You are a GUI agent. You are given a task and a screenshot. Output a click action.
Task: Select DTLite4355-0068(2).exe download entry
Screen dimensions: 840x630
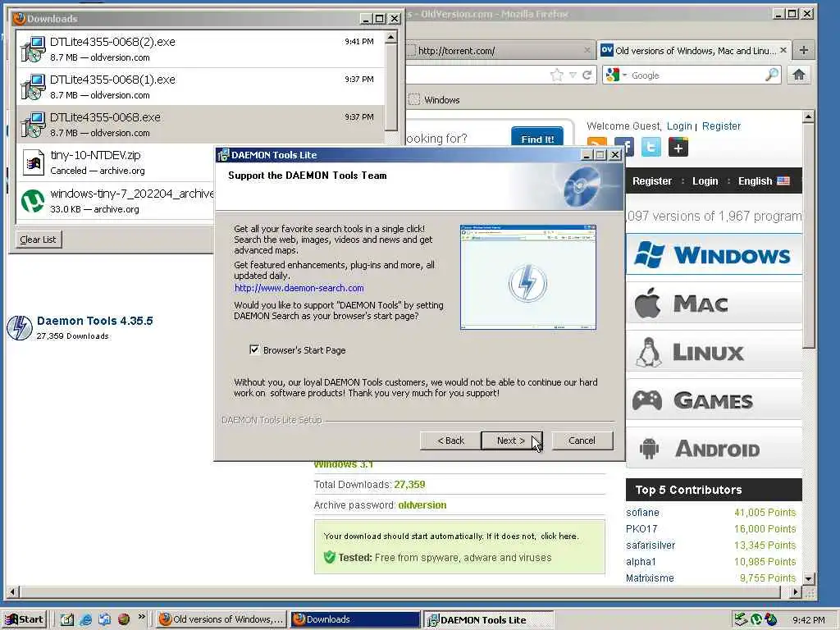pyautogui.click(x=200, y=48)
